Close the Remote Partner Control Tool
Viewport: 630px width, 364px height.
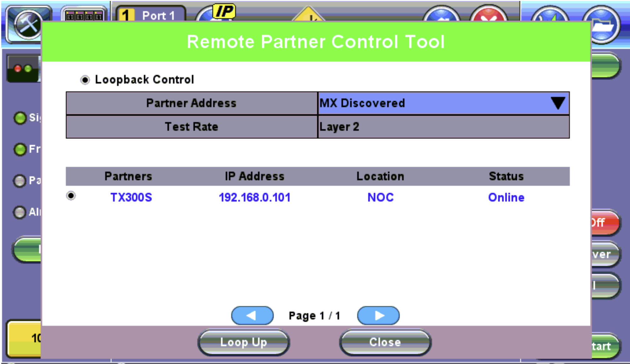coord(385,342)
